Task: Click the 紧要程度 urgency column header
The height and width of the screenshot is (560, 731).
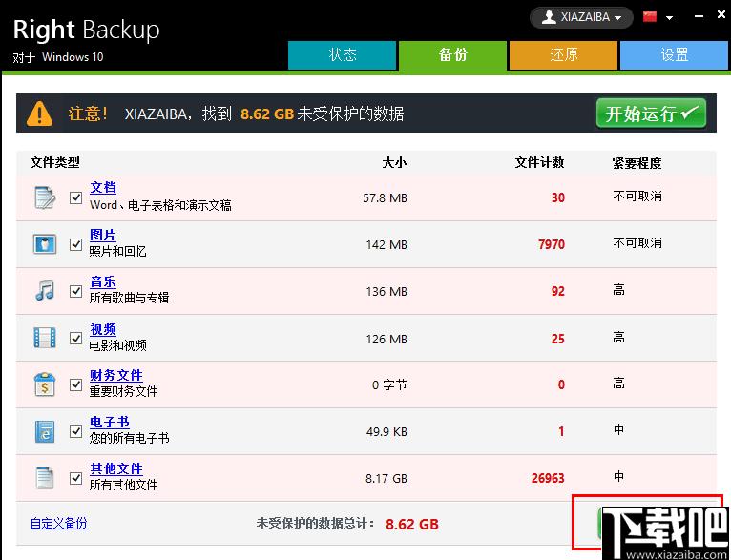Action: pyautogui.click(x=637, y=163)
